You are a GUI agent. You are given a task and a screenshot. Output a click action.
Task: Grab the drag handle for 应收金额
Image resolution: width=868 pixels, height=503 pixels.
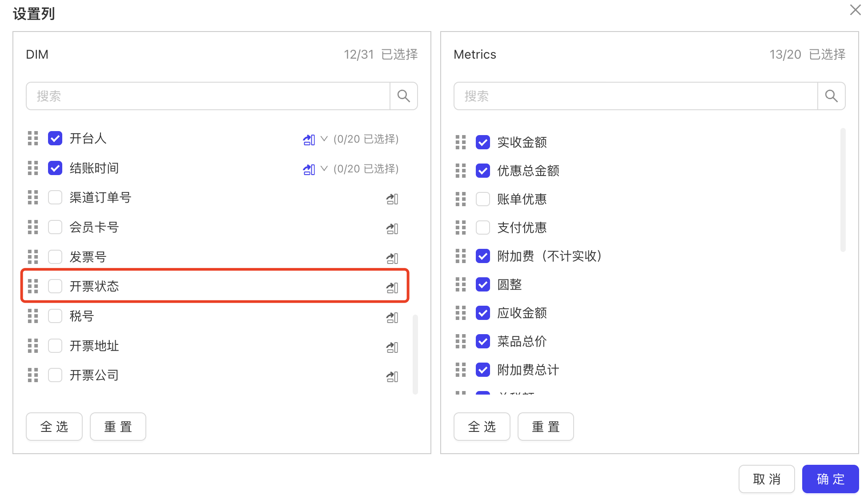coord(461,313)
